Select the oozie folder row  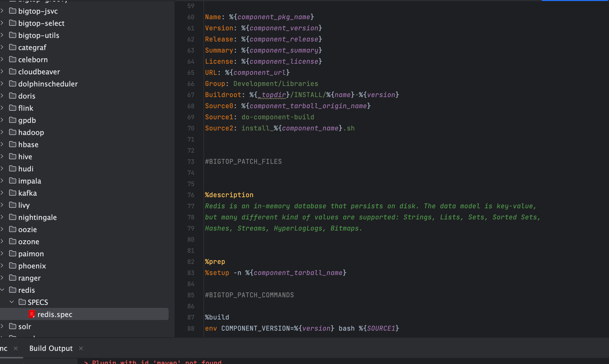(x=84, y=229)
